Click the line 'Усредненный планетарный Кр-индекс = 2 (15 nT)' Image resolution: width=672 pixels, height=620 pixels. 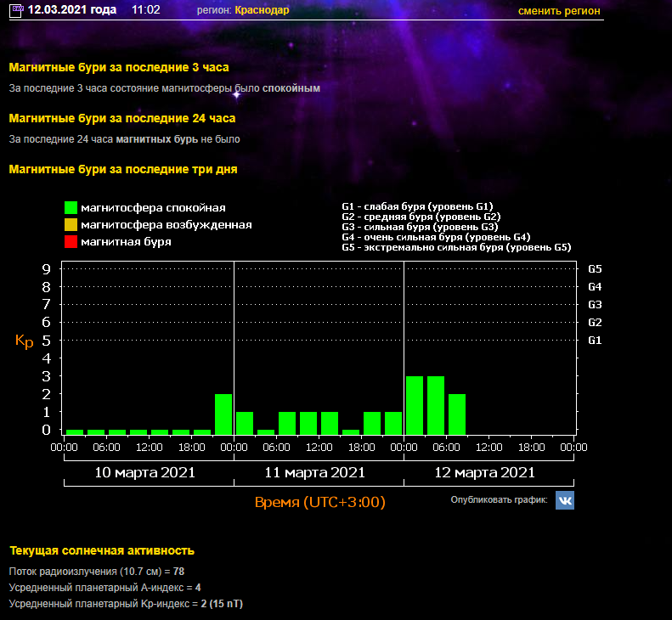pyautogui.click(x=126, y=604)
